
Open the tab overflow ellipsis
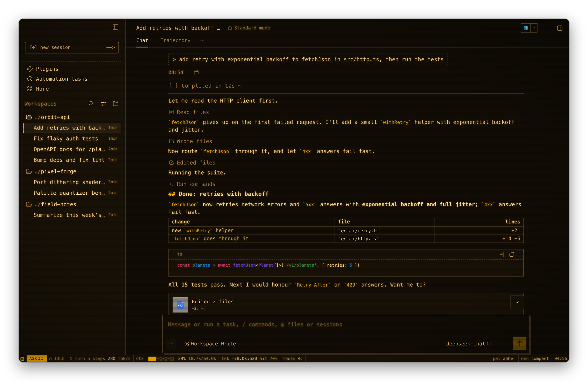[202, 41]
